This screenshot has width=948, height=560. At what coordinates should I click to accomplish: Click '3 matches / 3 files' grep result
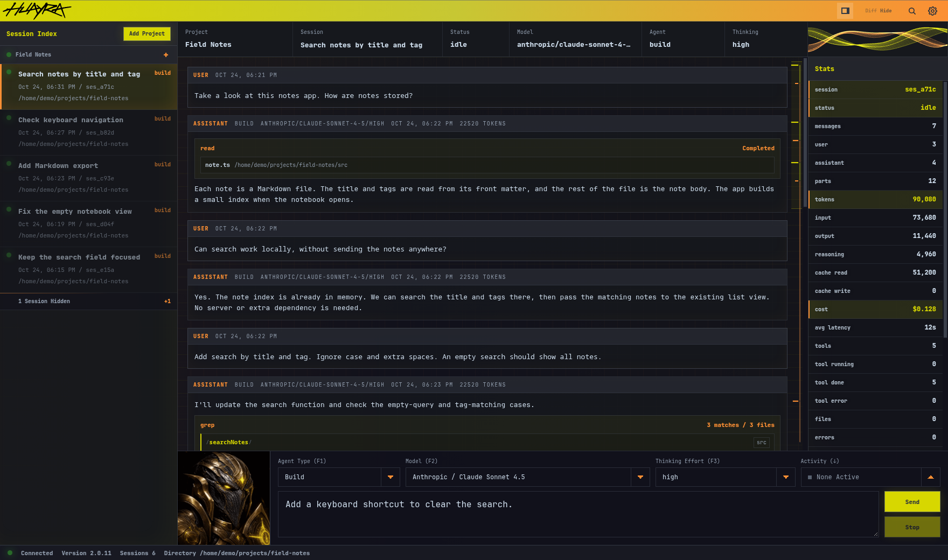click(741, 425)
